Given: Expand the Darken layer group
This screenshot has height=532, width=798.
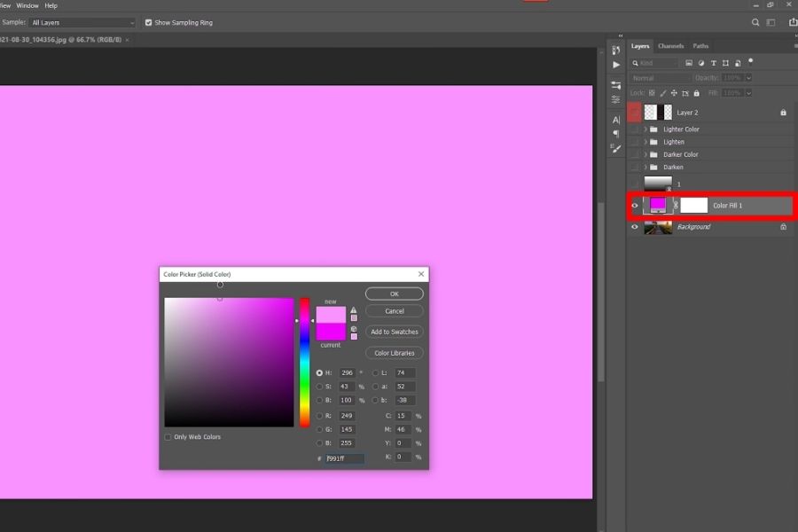Looking at the screenshot, I should [645, 167].
